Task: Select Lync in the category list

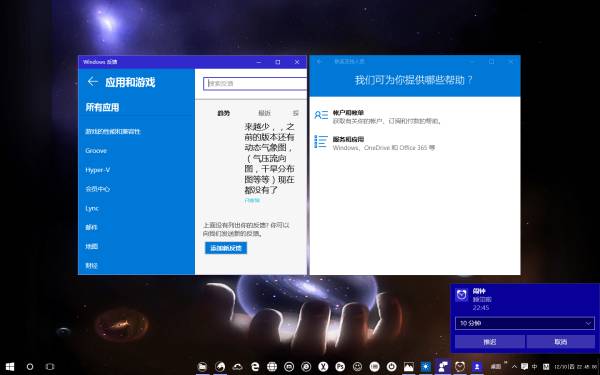Action: 92,208
